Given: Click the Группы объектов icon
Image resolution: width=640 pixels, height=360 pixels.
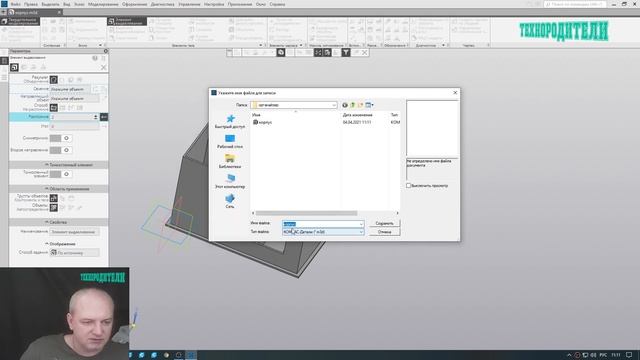Looking at the screenshot, I should pos(53,198).
